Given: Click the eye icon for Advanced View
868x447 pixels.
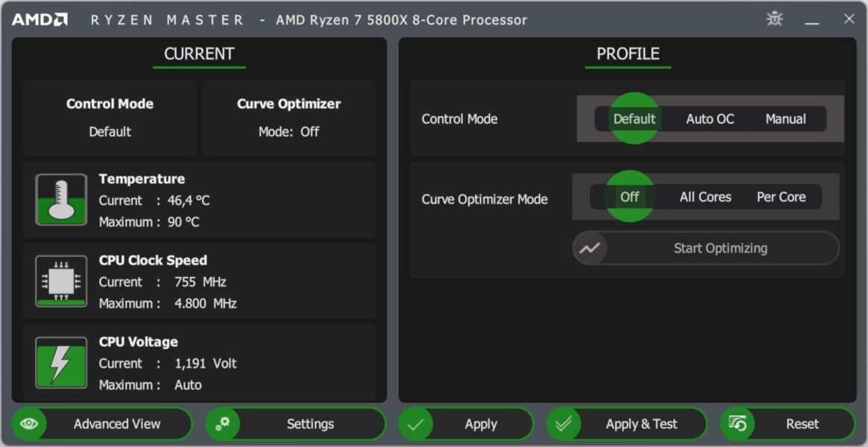Looking at the screenshot, I should pos(30,424).
